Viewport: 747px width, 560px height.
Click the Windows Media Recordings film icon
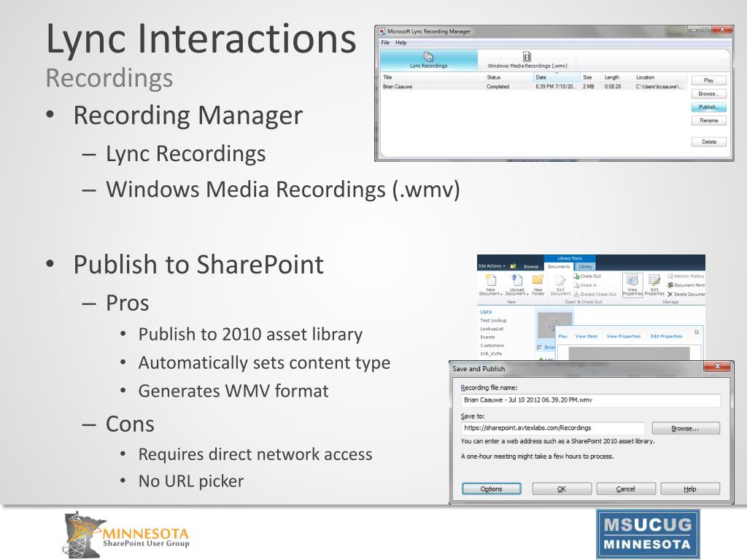click(x=527, y=57)
